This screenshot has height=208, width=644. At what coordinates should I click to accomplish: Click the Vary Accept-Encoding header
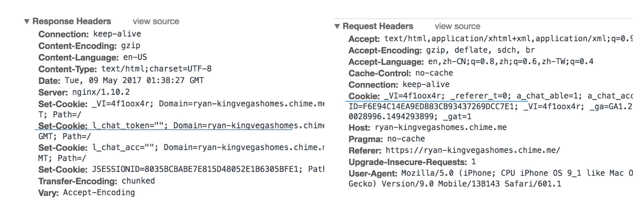pyautogui.click(x=87, y=193)
